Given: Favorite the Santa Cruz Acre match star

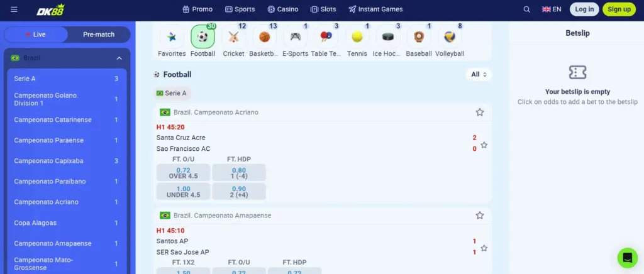Looking at the screenshot, I should (484, 145).
